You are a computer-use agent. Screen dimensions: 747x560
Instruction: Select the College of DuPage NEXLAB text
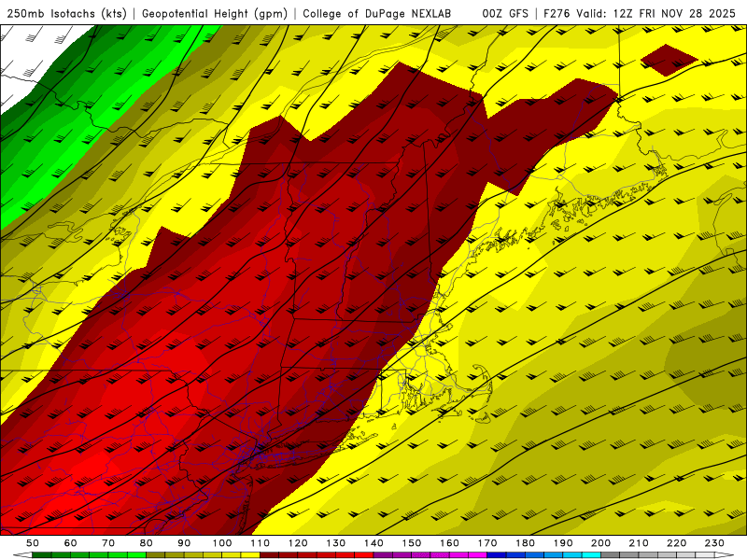pyautogui.click(x=376, y=13)
